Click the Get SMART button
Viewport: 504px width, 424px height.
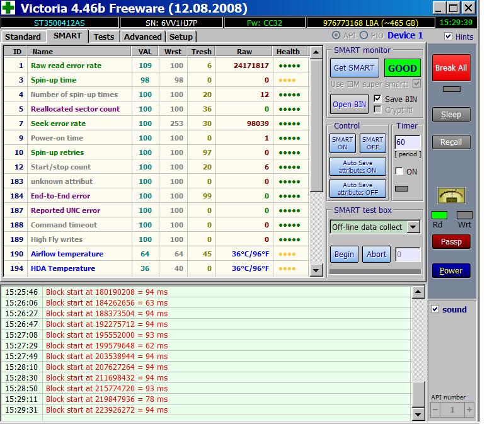pyautogui.click(x=353, y=68)
